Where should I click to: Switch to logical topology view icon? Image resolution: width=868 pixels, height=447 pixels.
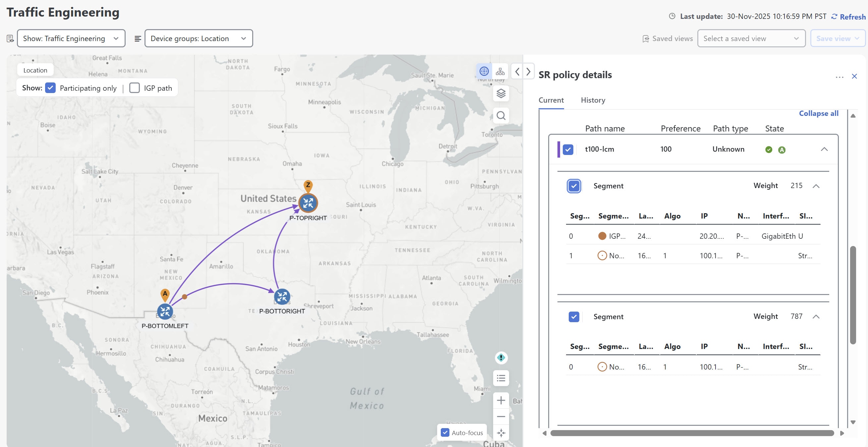500,72
